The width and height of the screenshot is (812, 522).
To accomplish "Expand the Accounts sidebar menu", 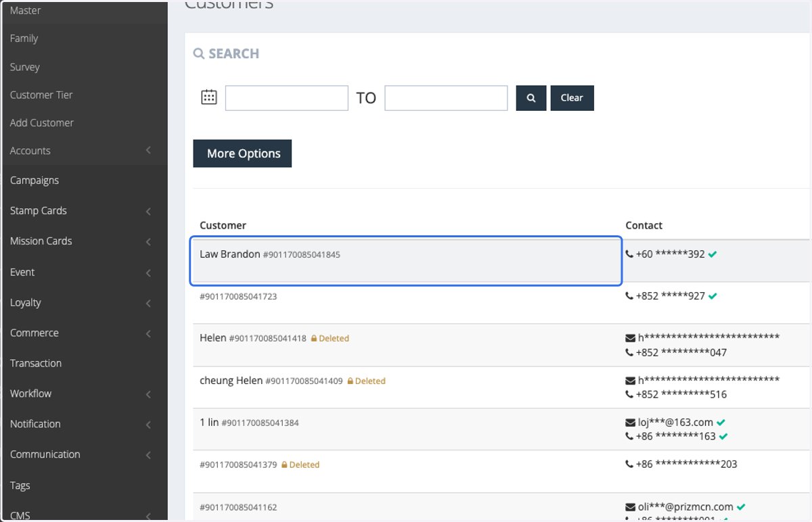I will click(x=84, y=151).
